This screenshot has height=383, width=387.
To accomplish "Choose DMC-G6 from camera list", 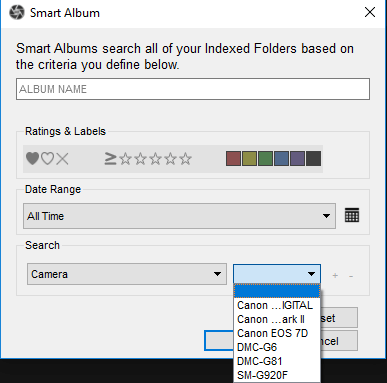I will pyautogui.click(x=277, y=347).
